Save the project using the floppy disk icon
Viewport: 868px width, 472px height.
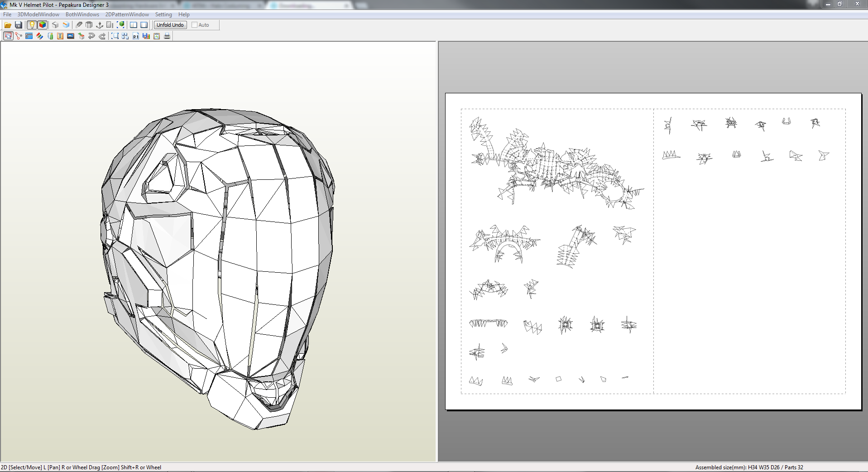tap(19, 25)
